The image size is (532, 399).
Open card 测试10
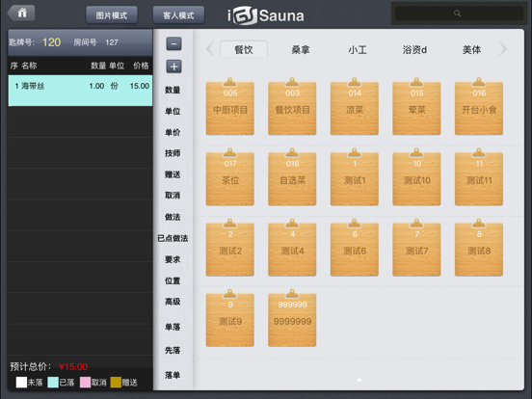tap(416, 177)
